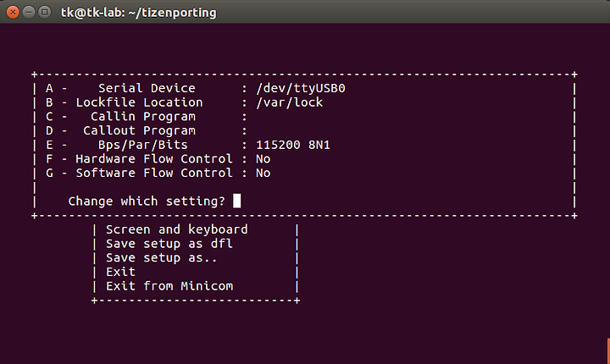Maximize the terminal window

point(45,13)
